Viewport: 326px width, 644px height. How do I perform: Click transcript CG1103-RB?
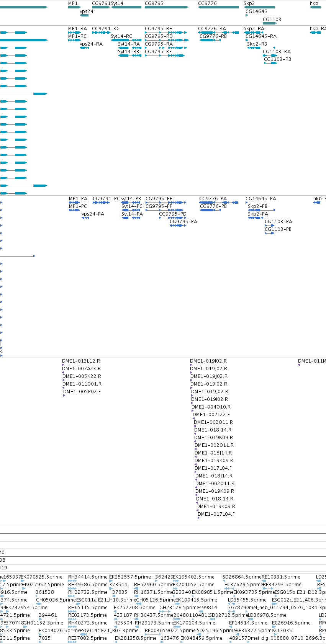277,59
